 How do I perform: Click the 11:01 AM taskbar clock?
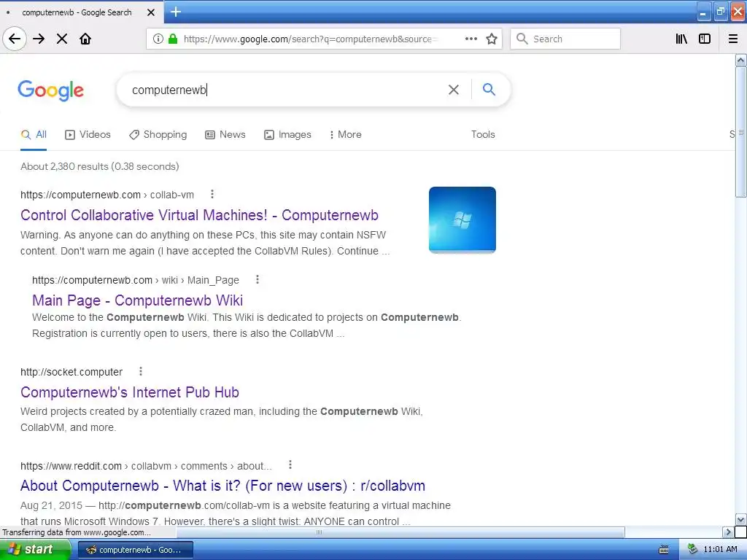tap(720, 550)
